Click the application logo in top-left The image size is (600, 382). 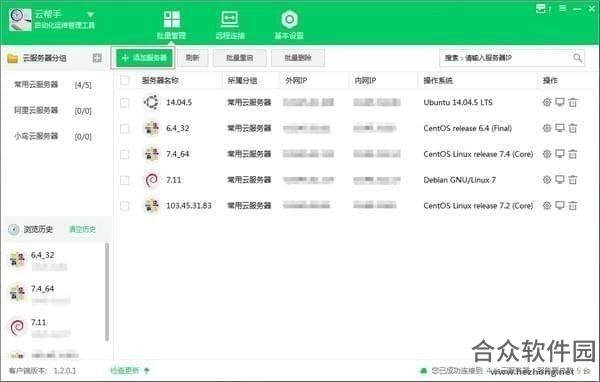(x=20, y=20)
